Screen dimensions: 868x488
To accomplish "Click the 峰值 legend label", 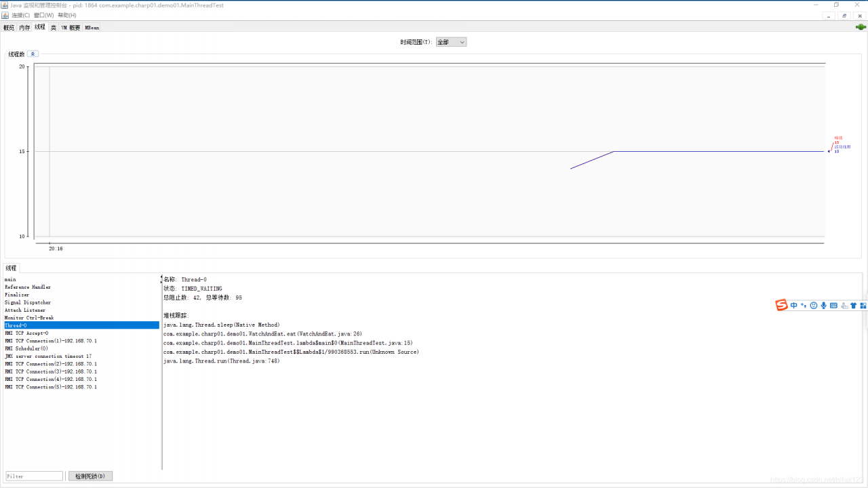I will click(838, 138).
